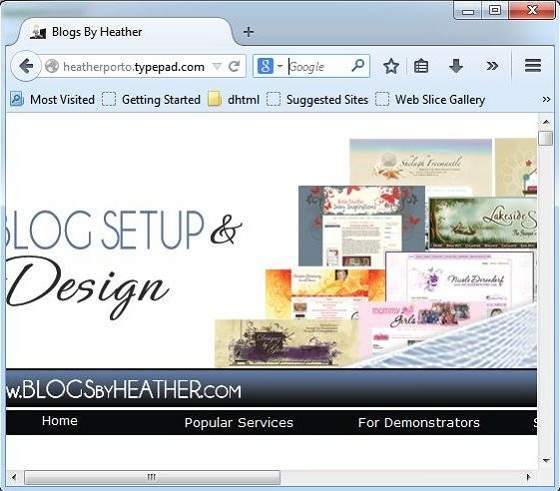Open the hamburger menu icon
The image size is (560, 491).
click(533, 66)
